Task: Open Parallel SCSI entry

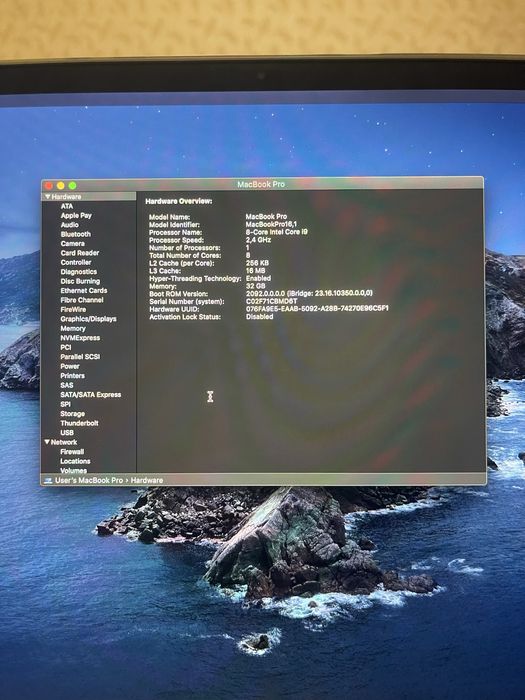Action: 80,357
